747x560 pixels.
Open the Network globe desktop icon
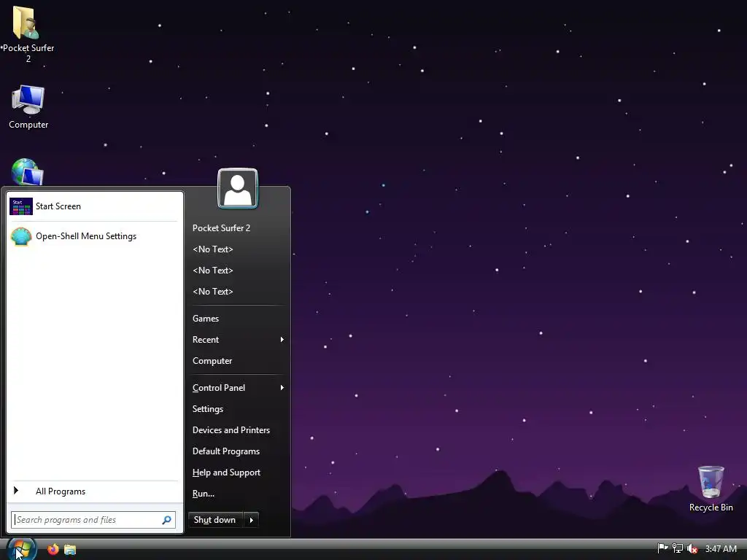click(x=27, y=172)
